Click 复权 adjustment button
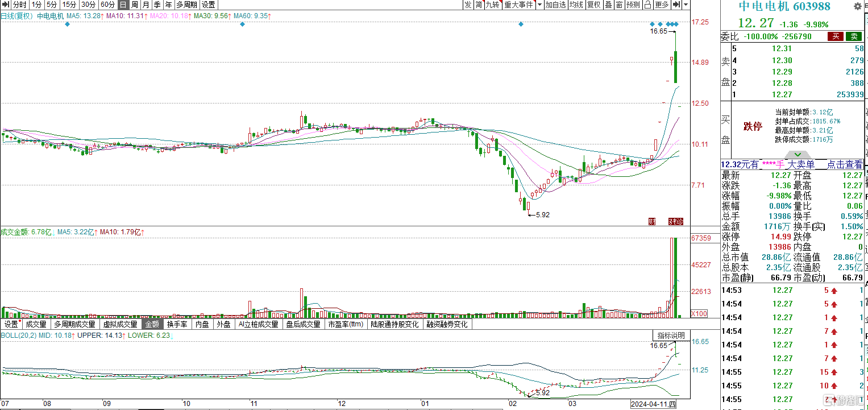 [x=593, y=5]
